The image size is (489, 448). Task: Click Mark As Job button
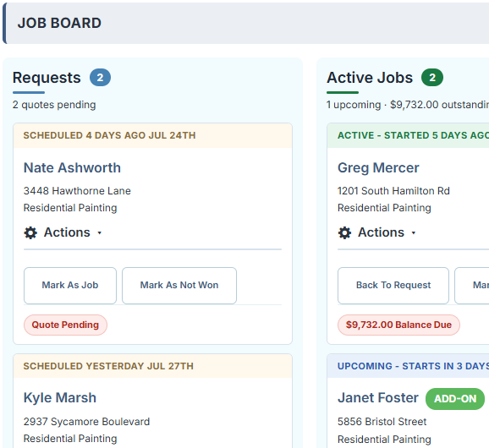70,286
